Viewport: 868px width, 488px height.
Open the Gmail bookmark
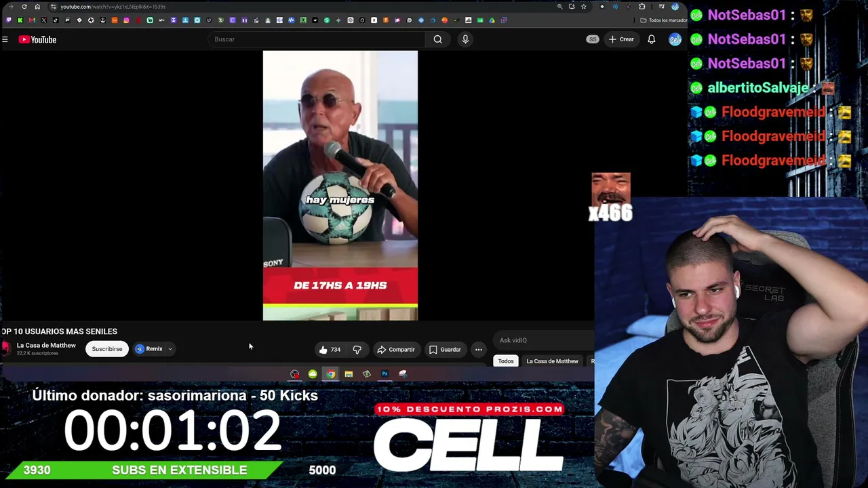coord(32,20)
